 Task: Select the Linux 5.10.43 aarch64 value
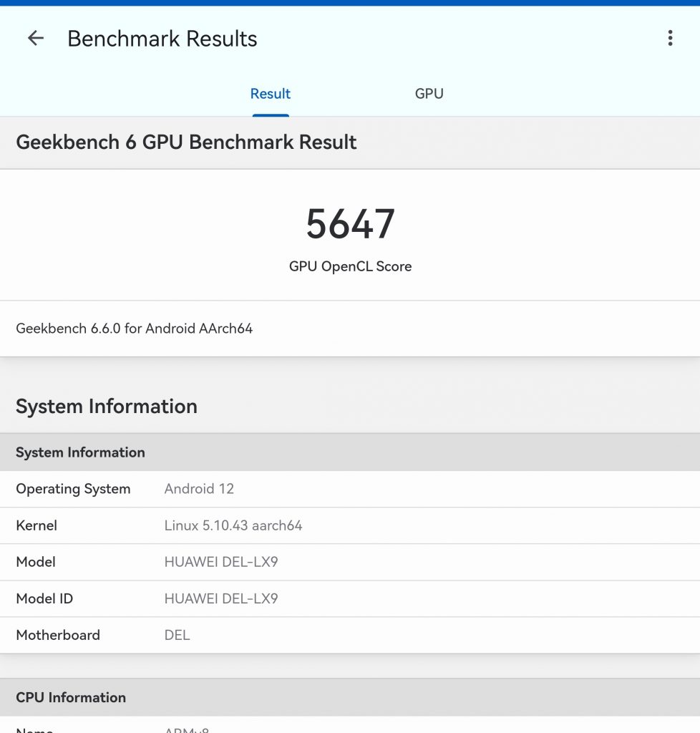[233, 525]
